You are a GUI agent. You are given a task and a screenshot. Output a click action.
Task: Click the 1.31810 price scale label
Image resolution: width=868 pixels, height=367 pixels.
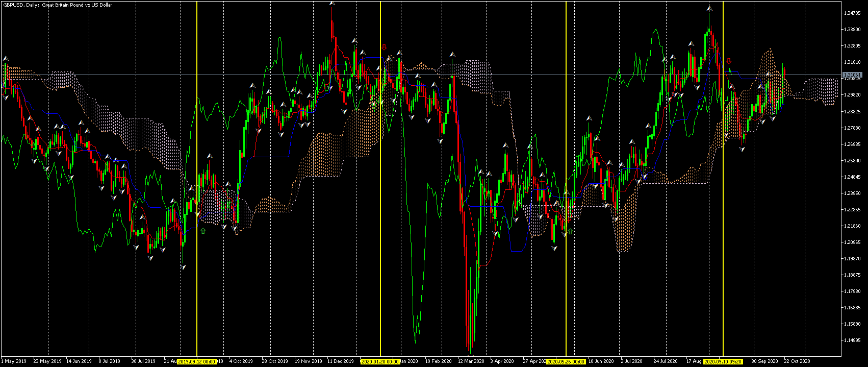click(852, 62)
